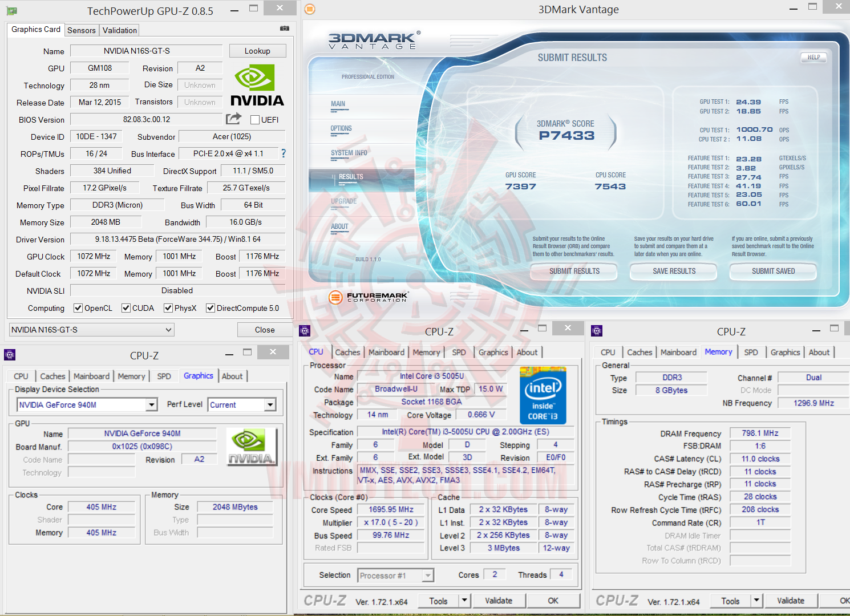This screenshot has width=850, height=616.
Task: Open the GPU-Z graphics card selector dropdown
Action: pos(92,330)
